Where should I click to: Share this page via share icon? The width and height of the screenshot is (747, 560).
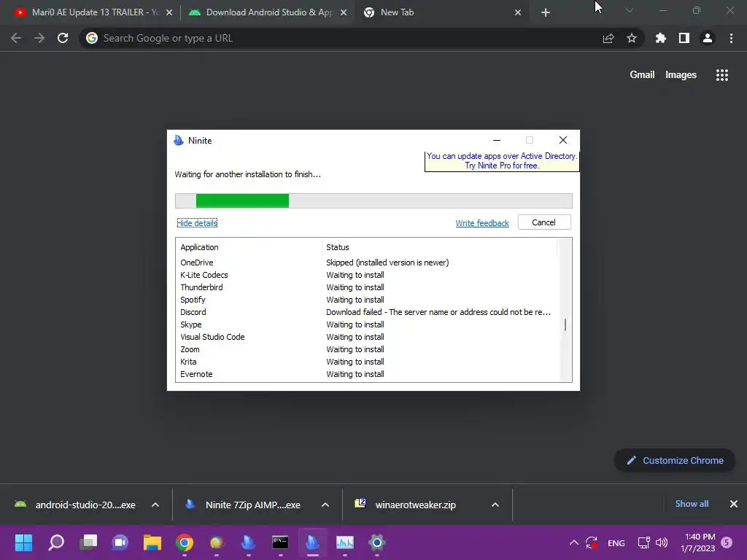pos(608,38)
